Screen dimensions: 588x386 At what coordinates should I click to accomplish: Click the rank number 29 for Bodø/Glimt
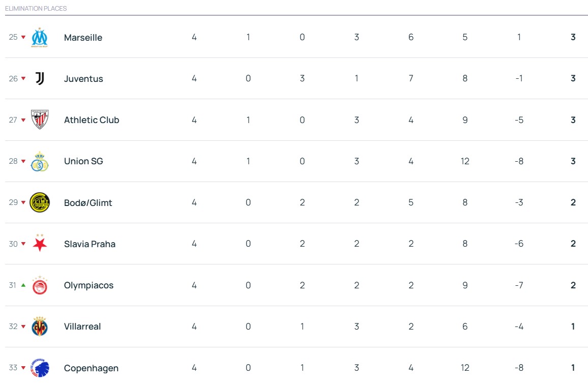[13, 202]
